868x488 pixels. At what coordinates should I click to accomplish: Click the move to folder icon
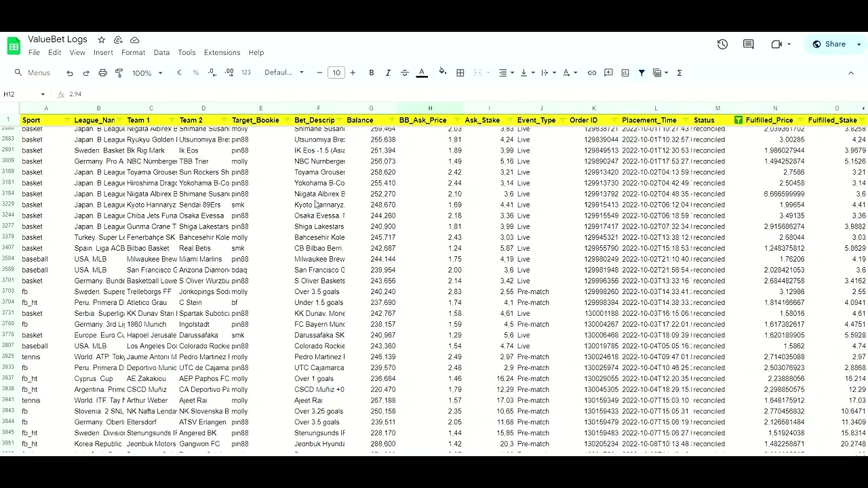coord(118,40)
